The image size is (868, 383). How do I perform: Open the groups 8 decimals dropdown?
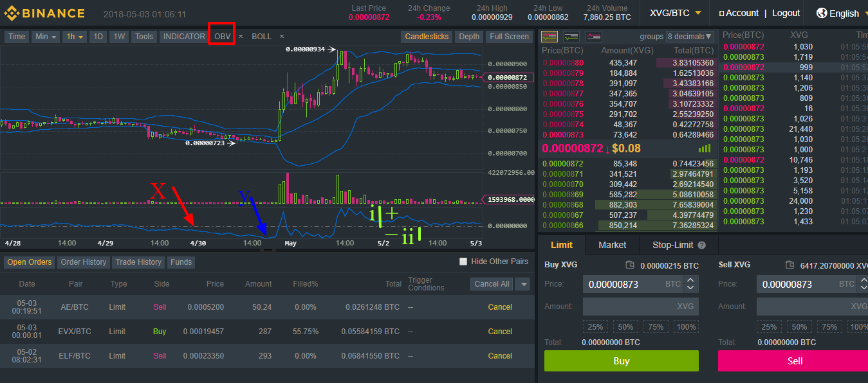pyautogui.click(x=690, y=37)
